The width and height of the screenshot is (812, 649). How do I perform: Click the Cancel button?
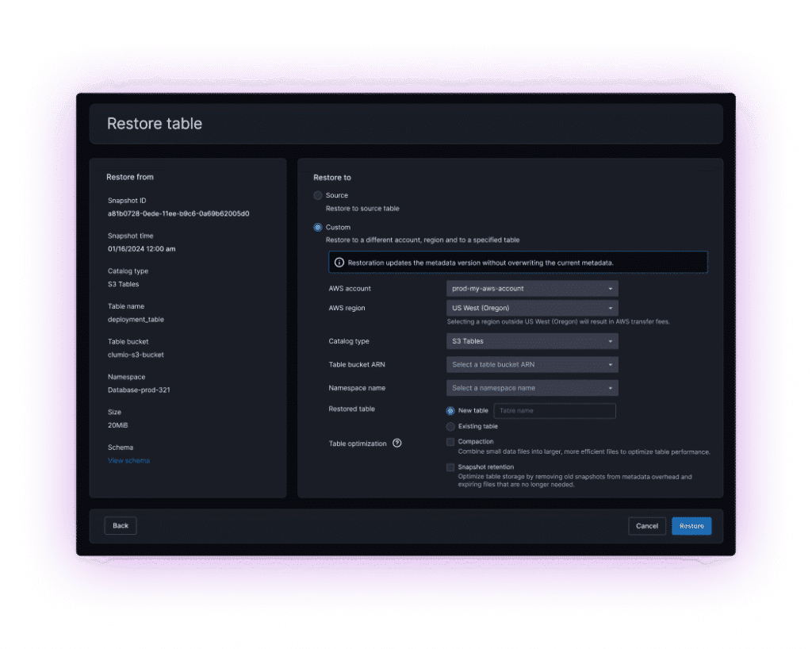click(647, 526)
